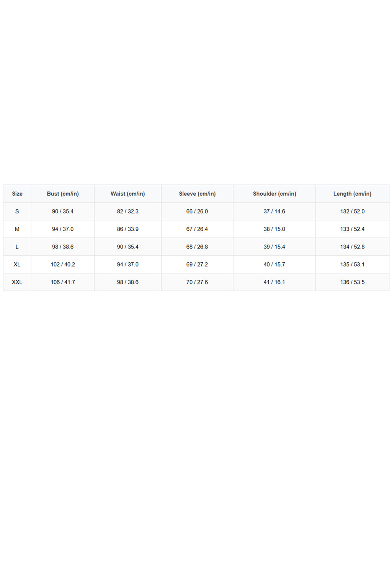Viewport: 392px width, 588px height.
Task: Click the Size column header
Action: click(x=17, y=194)
